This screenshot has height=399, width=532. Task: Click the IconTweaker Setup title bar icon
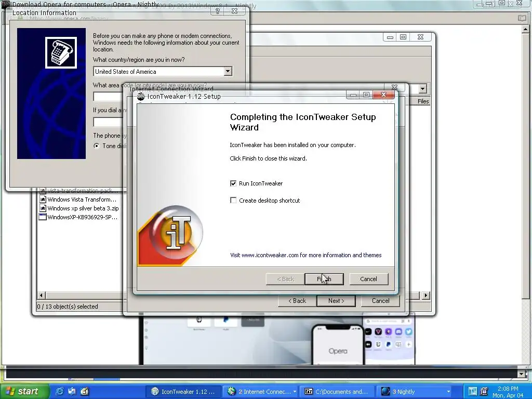(141, 96)
